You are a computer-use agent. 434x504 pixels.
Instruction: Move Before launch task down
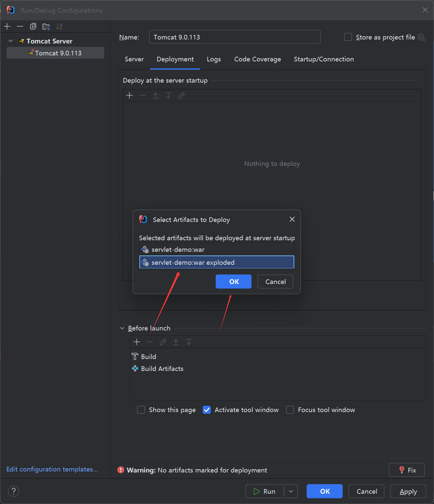pyautogui.click(x=189, y=342)
